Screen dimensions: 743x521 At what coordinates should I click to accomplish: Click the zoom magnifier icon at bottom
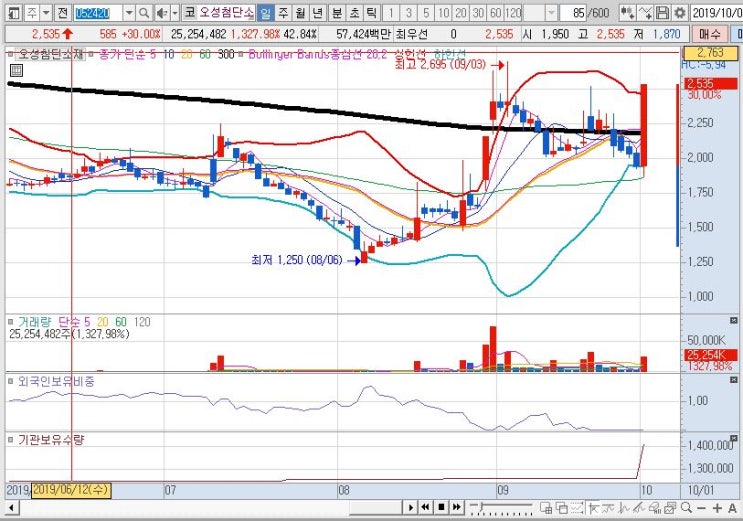click(686, 508)
